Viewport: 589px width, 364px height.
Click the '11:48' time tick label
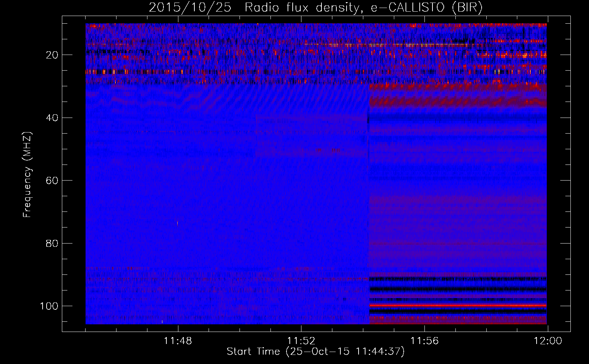point(178,341)
